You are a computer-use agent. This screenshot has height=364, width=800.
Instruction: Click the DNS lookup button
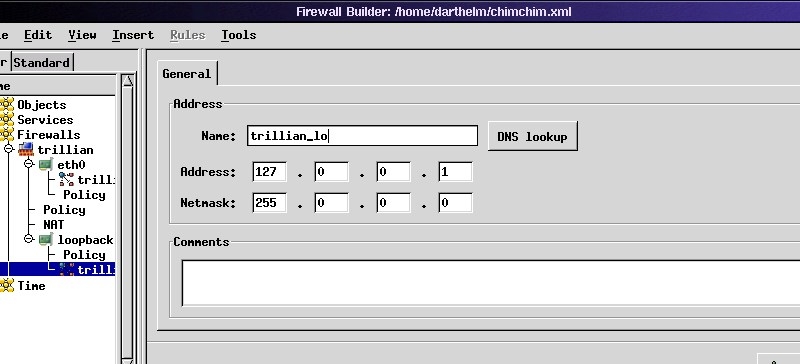point(533,136)
